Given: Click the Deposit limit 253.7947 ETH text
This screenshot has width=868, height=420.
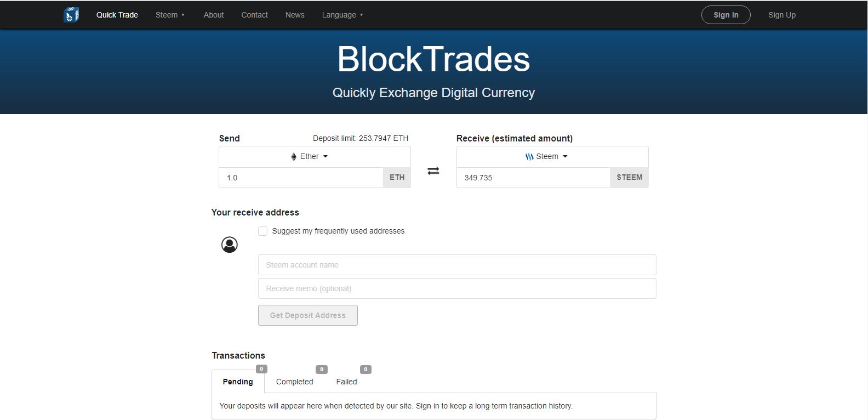Looking at the screenshot, I should tap(361, 138).
